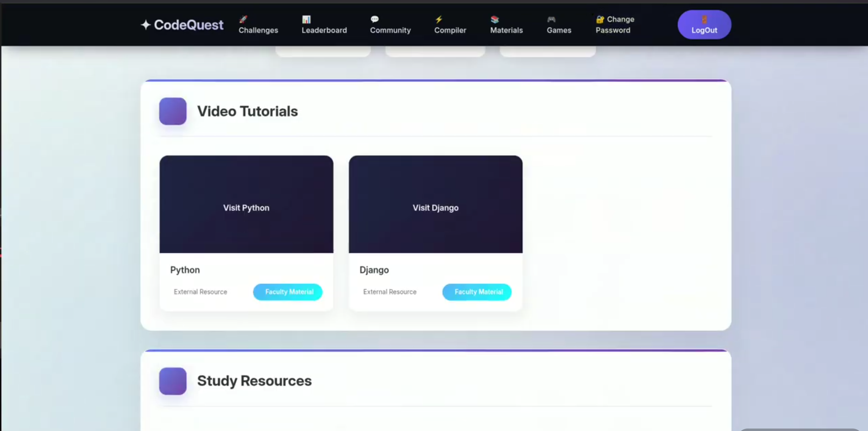868x431 pixels.
Task: Click the books icon above Materials
Action: [495, 19]
